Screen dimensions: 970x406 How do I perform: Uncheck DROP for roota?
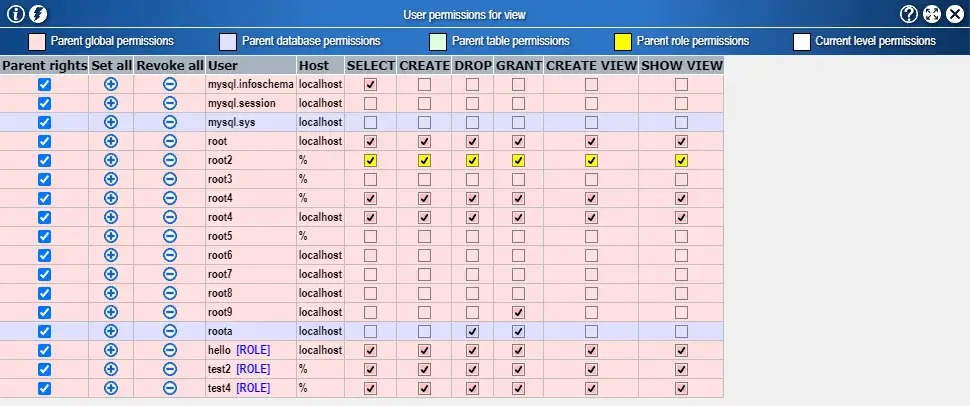click(x=473, y=332)
